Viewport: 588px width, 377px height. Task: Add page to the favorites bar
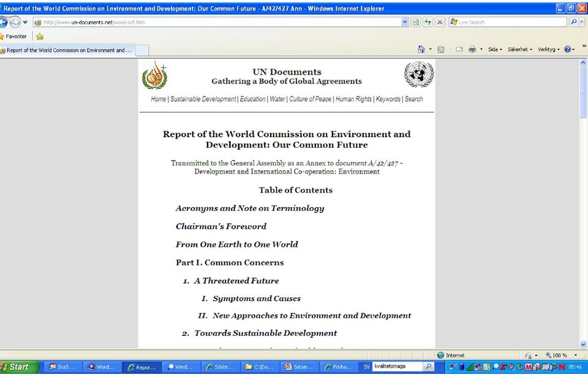coord(40,36)
